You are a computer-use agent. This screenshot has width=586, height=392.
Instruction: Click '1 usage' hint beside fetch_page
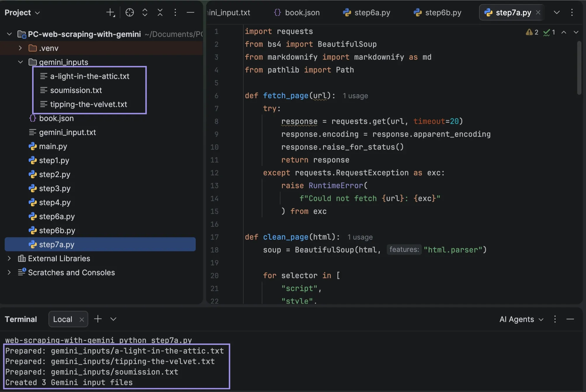pos(355,96)
